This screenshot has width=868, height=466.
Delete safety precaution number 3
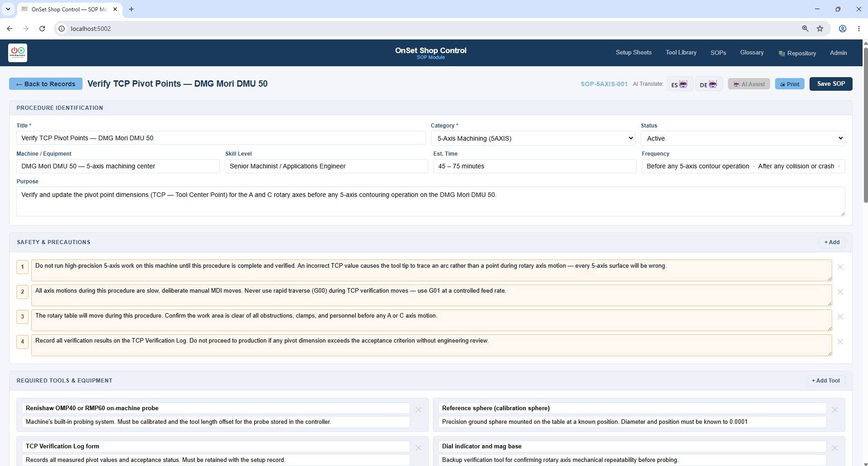(x=840, y=317)
